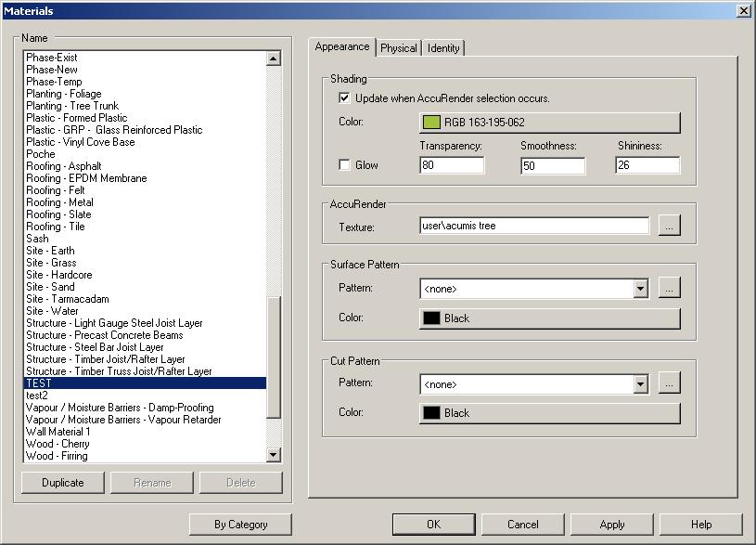Viewport: 756px width, 545px height.
Task: Change Cut Pattern Black color
Action: point(549,413)
